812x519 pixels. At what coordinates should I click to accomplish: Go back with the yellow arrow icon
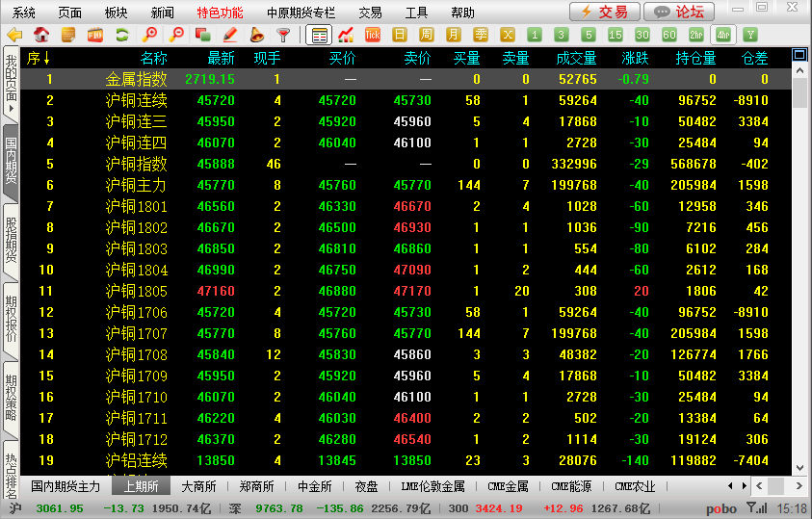pos(14,36)
